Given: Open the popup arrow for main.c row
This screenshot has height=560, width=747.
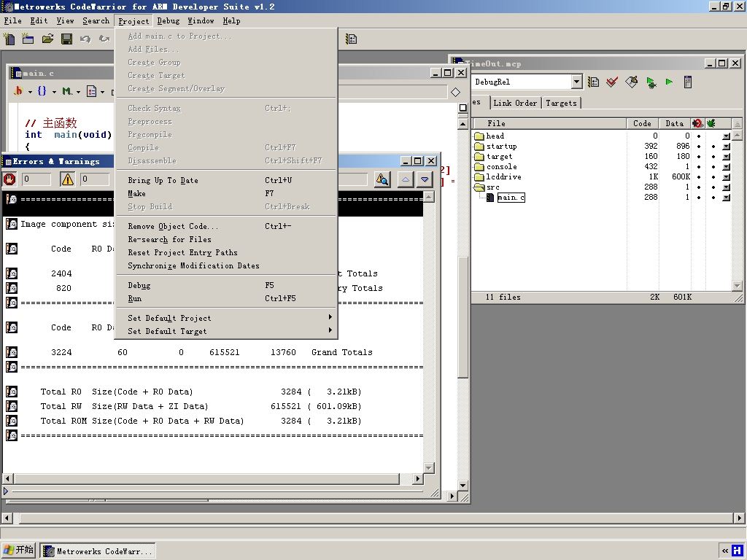Looking at the screenshot, I should [726, 197].
